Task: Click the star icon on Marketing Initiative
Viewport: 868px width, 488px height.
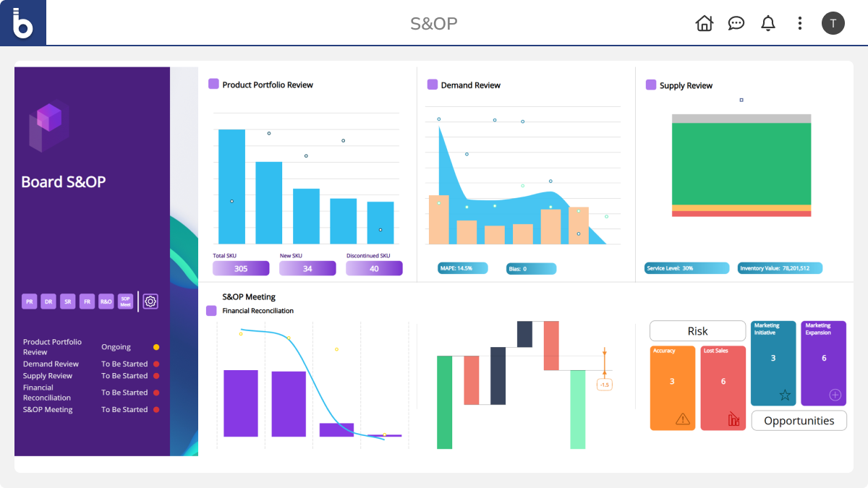Action: pyautogui.click(x=785, y=395)
